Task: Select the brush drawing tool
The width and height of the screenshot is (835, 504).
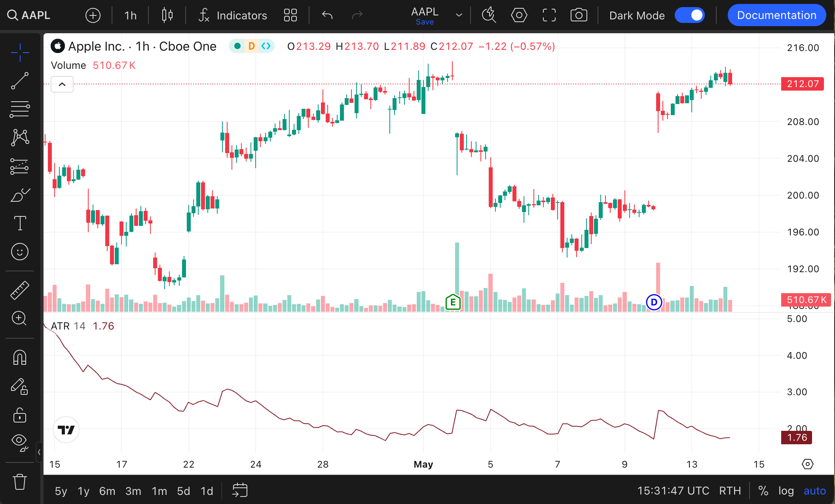Action: [x=20, y=195]
